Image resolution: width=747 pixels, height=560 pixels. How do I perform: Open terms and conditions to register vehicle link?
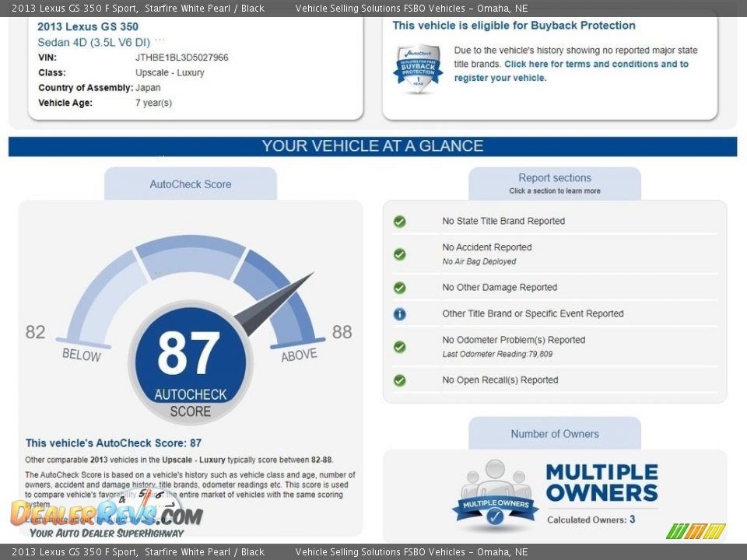tap(571, 71)
